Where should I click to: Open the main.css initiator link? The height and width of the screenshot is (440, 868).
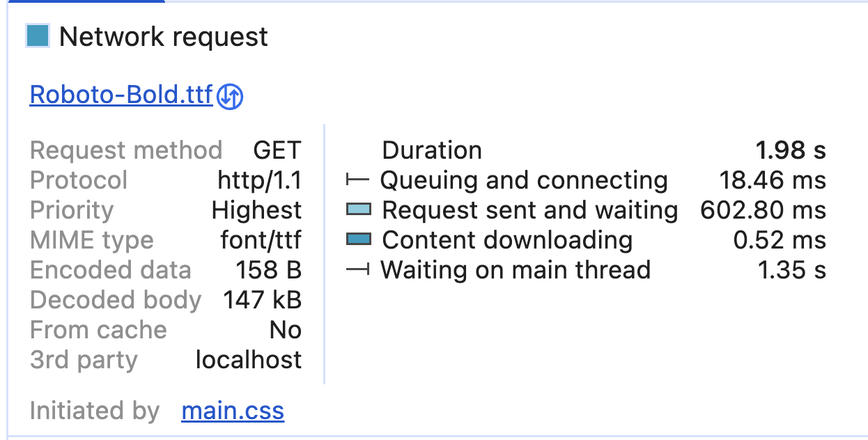pyautogui.click(x=233, y=411)
